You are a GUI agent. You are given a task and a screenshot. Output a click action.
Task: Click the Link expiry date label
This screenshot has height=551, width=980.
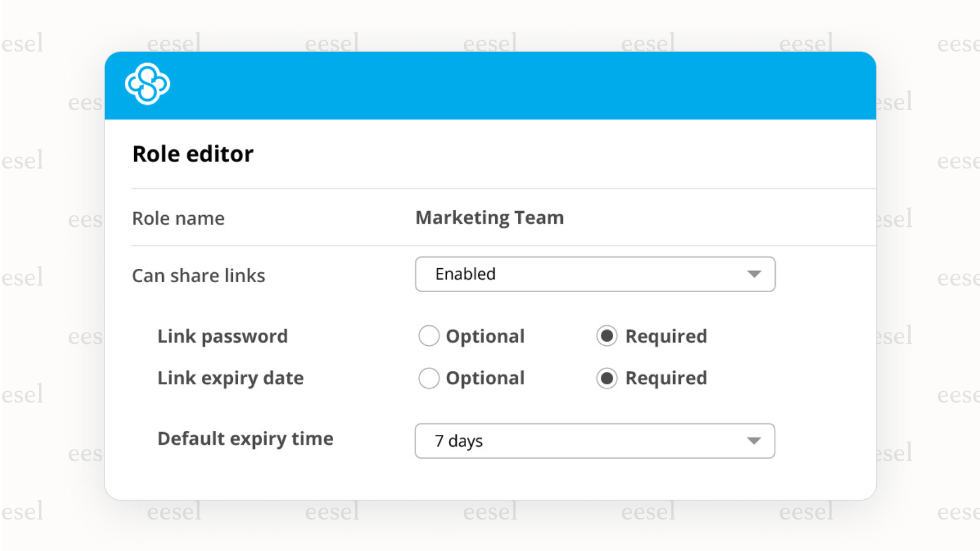point(230,378)
